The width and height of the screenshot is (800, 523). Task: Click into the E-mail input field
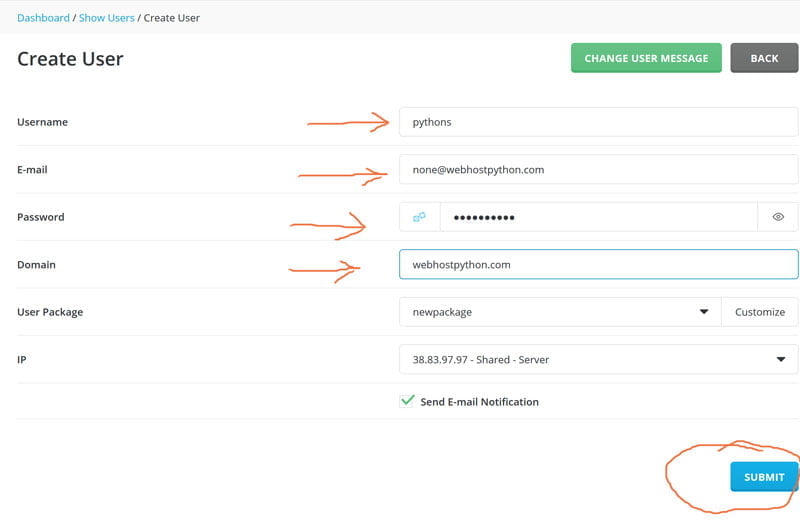tap(598, 169)
